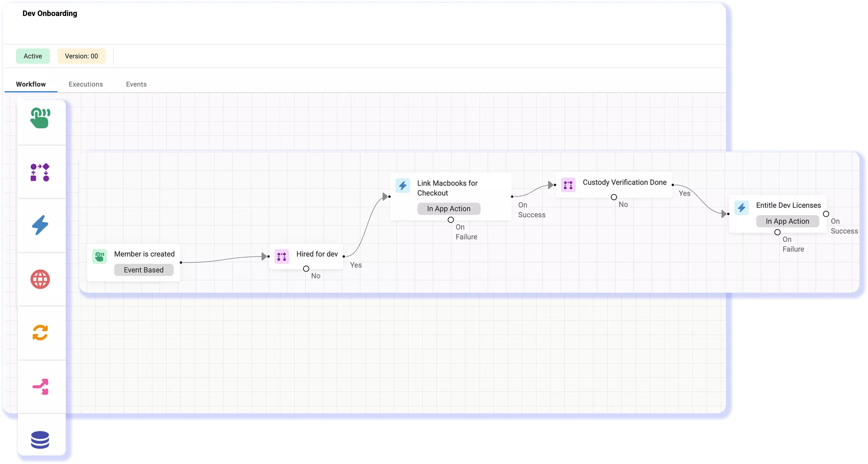868x464 pixels.
Task: Select the red globe HTTP icon in sidebar
Action: (40, 279)
